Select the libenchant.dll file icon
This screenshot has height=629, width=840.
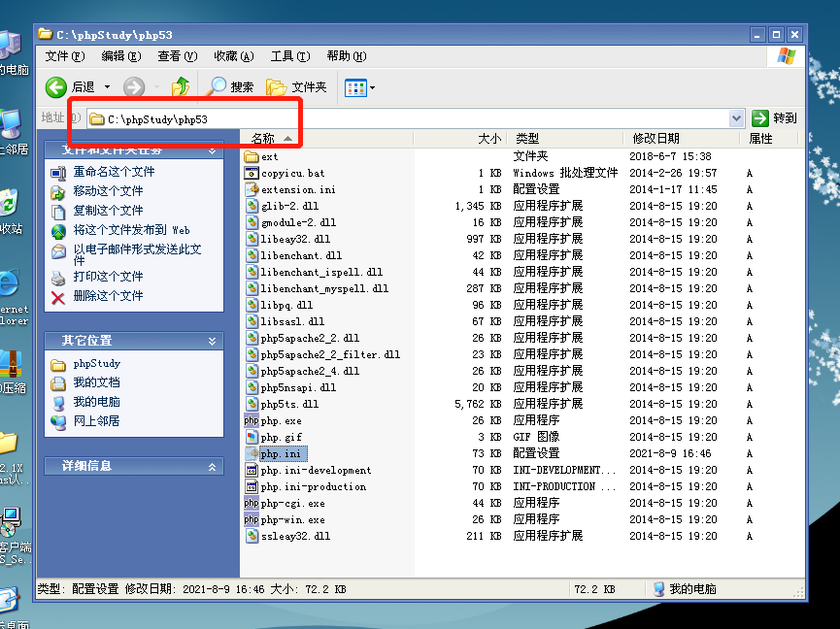(x=252, y=255)
